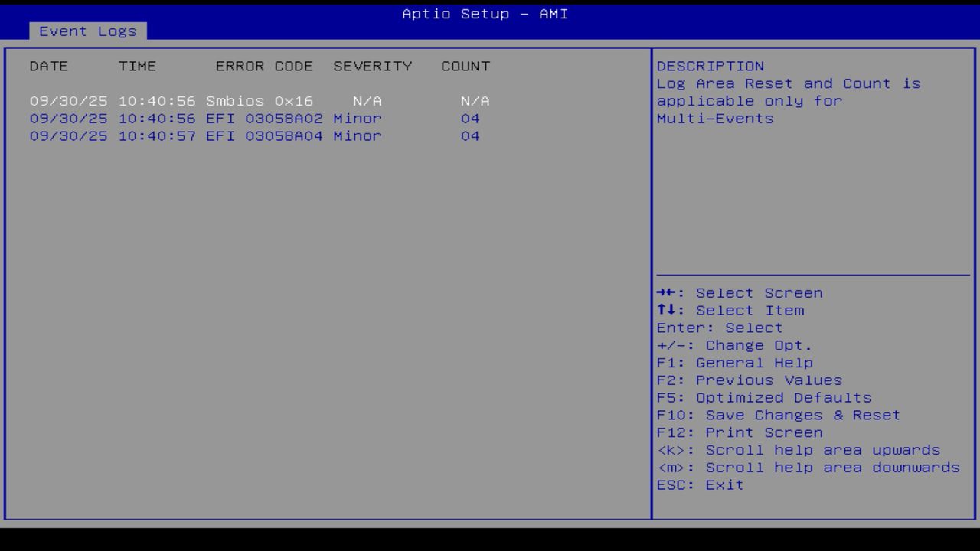Image resolution: width=980 pixels, height=551 pixels.
Task: Click the COUNT column header
Action: (465, 66)
